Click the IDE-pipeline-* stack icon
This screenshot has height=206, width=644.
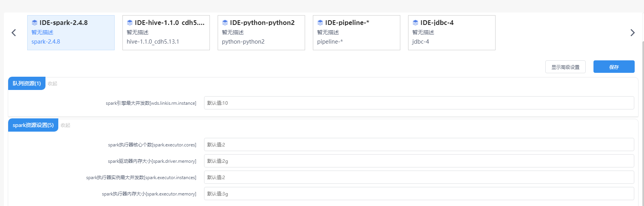pyautogui.click(x=320, y=23)
